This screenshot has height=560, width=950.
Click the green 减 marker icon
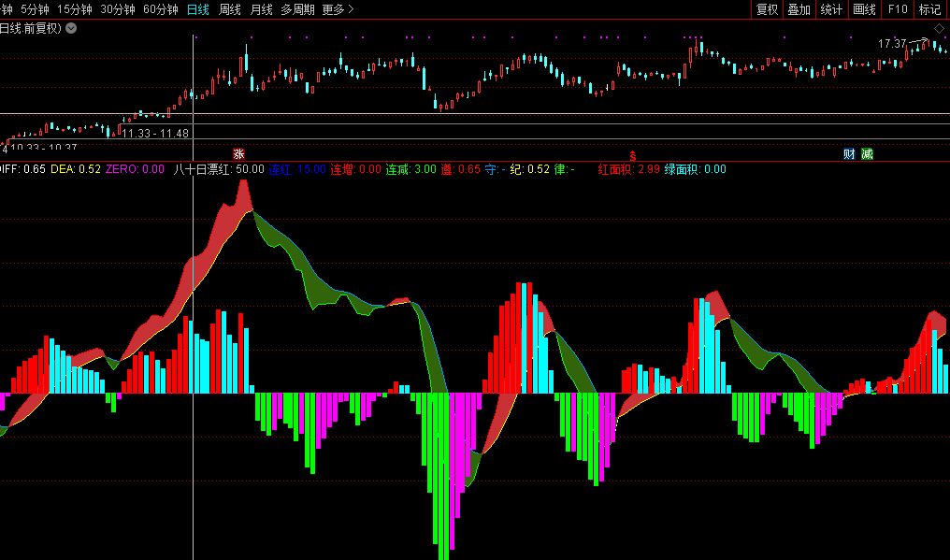pos(868,153)
